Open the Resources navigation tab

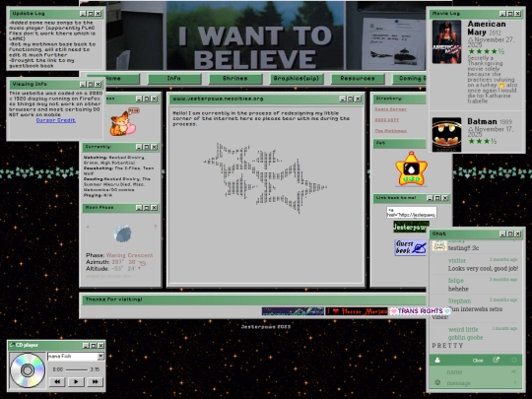[358, 79]
